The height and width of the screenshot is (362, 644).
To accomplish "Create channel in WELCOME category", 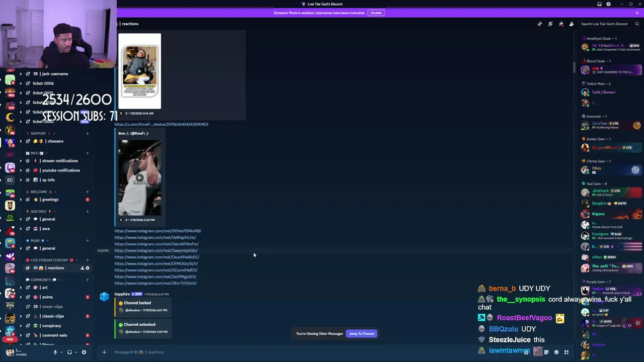I will point(87,192).
